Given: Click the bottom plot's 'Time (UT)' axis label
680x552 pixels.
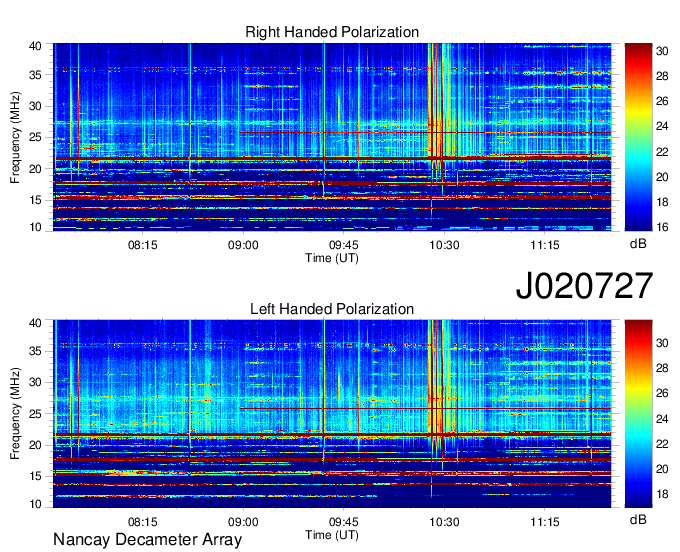Looking at the screenshot, I should 332,535.
